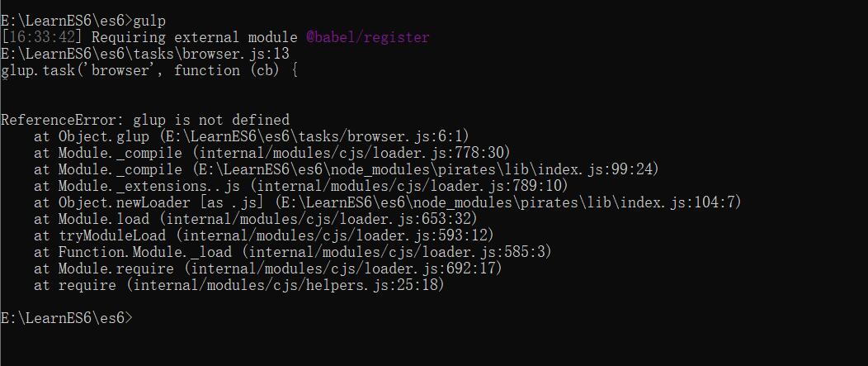
Task: Click the Module.require stack trace line
Action: pyautogui.click(x=267, y=269)
